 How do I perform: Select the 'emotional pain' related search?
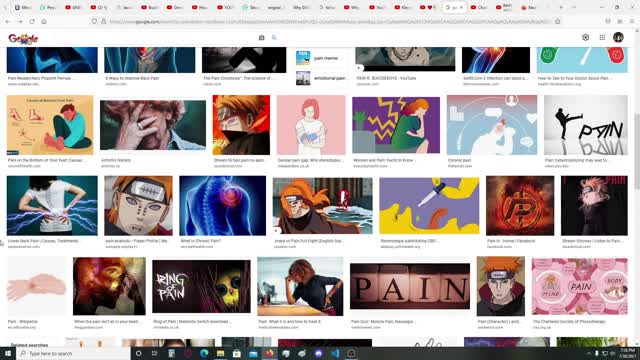[321, 78]
